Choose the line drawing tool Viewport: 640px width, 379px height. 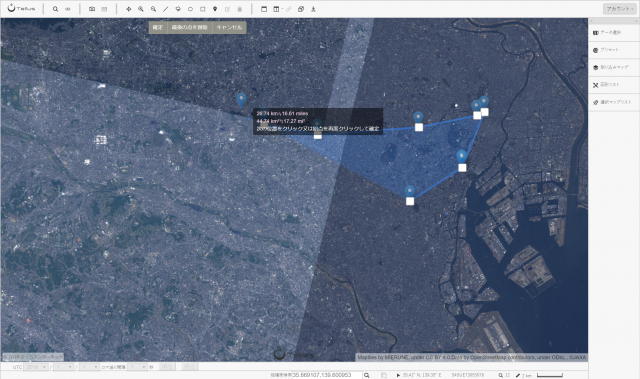(x=165, y=9)
